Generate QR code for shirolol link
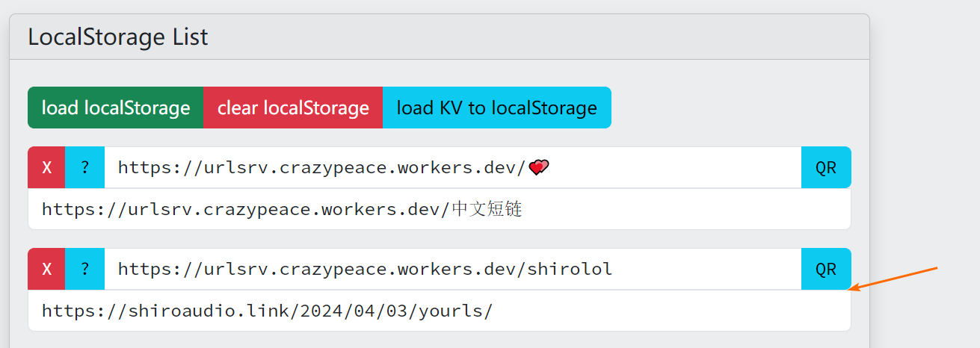This screenshot has width=980, height=348. pos(825,269)
